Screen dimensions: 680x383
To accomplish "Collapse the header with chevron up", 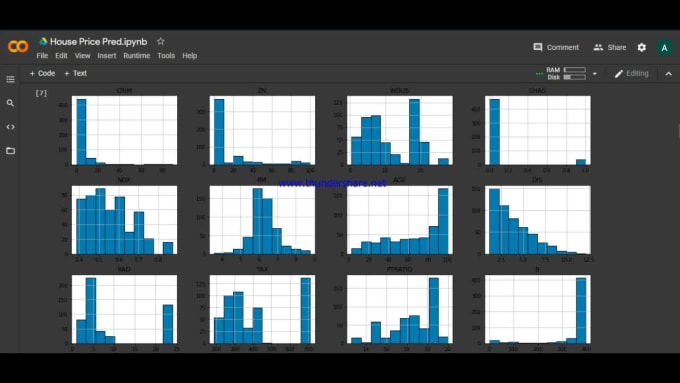I will [669, 74].
